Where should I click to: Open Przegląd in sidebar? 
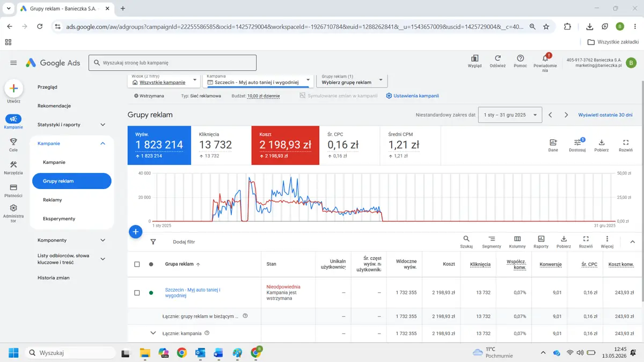tap(47, 87)
